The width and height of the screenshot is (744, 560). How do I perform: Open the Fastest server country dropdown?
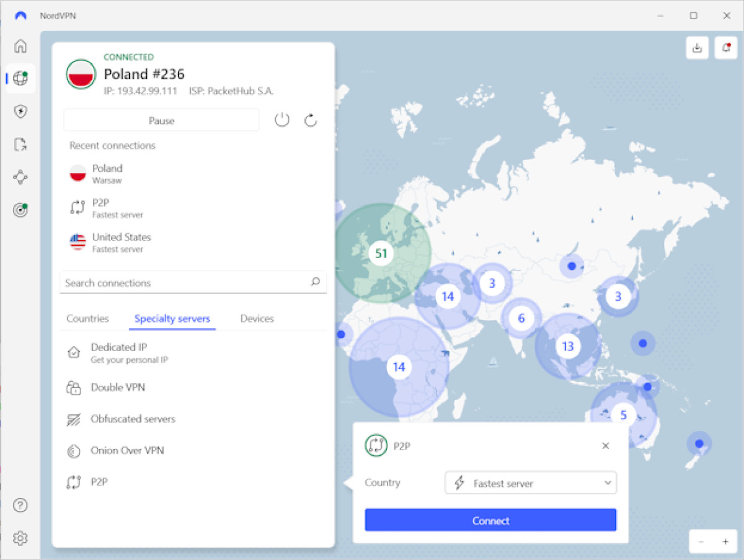[x=531, y=483]
